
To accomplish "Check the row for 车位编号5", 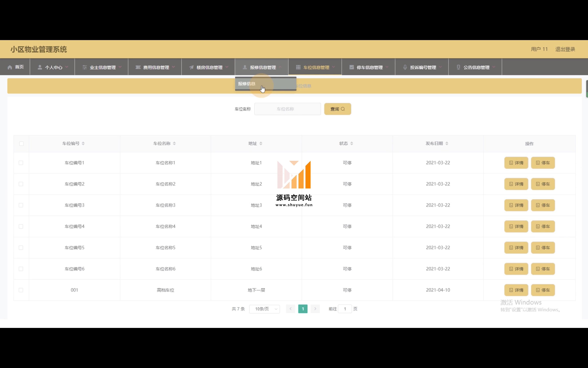I will click(x=21, y=248).
